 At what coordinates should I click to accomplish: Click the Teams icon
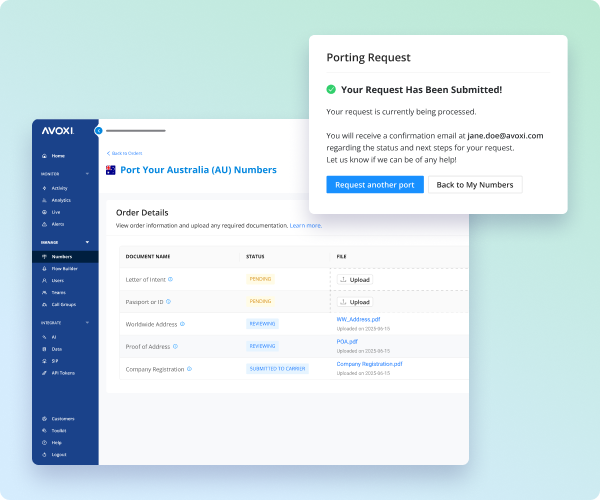click(x=44, y=293)
